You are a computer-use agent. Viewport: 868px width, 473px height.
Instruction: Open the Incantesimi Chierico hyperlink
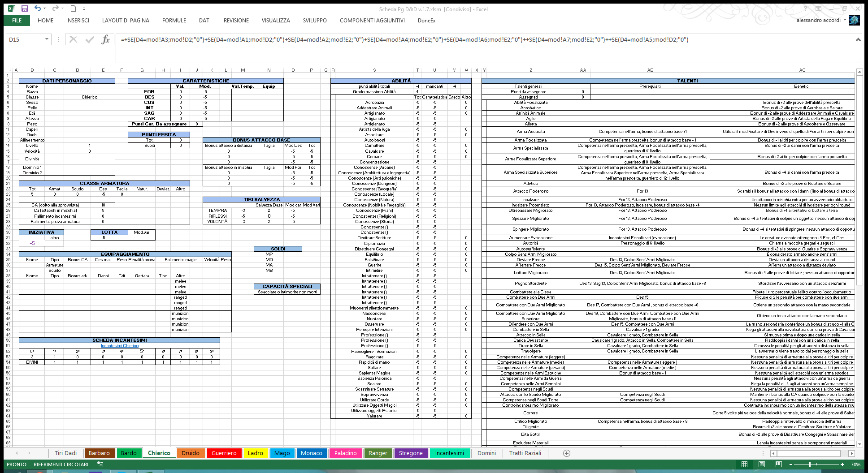120,346
